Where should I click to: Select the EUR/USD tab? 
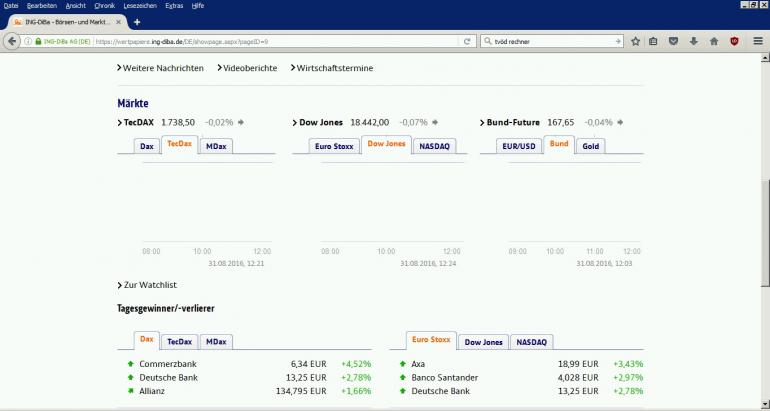[x=519, y=146]
